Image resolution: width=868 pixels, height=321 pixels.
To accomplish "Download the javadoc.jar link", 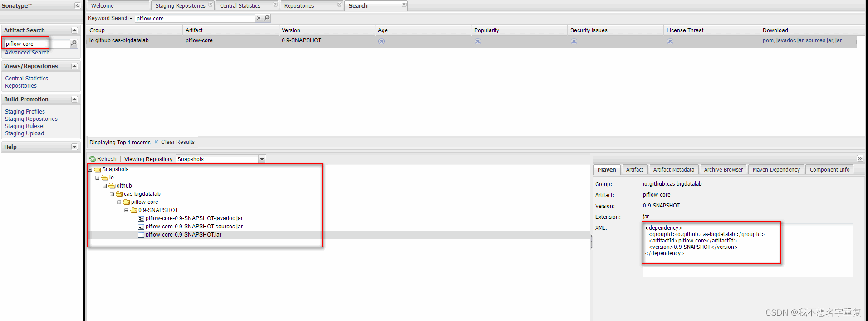I will pos(790,40).
